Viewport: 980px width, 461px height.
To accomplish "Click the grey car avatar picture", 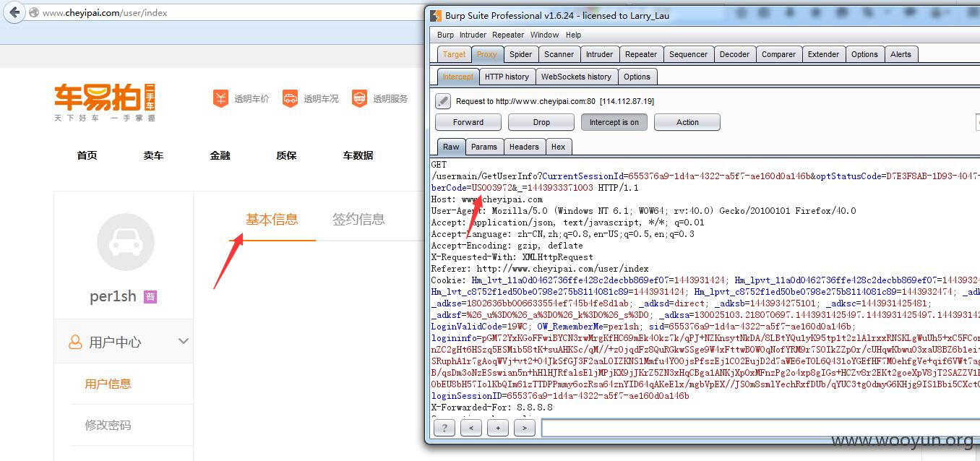I will click(126, 242).
